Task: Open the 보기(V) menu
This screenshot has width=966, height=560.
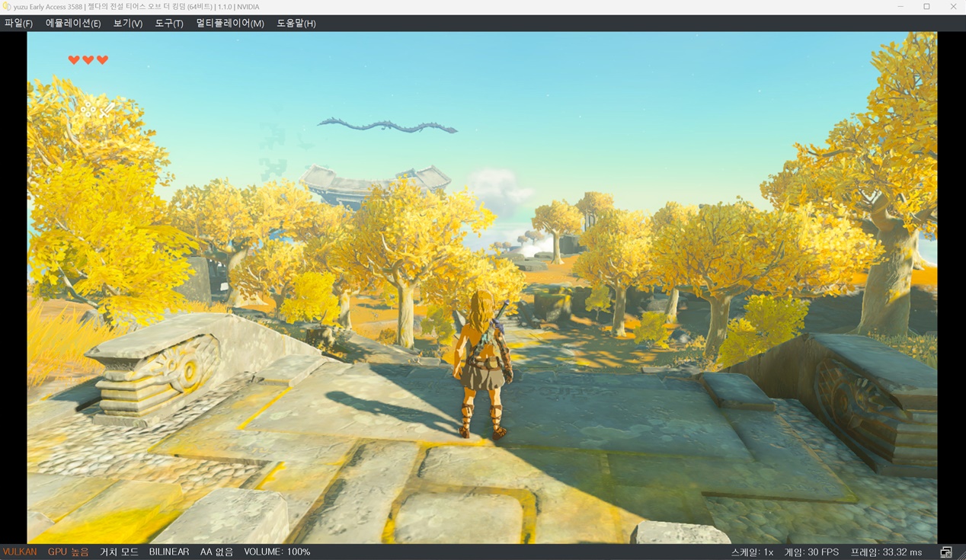Action: click(128, 24)
